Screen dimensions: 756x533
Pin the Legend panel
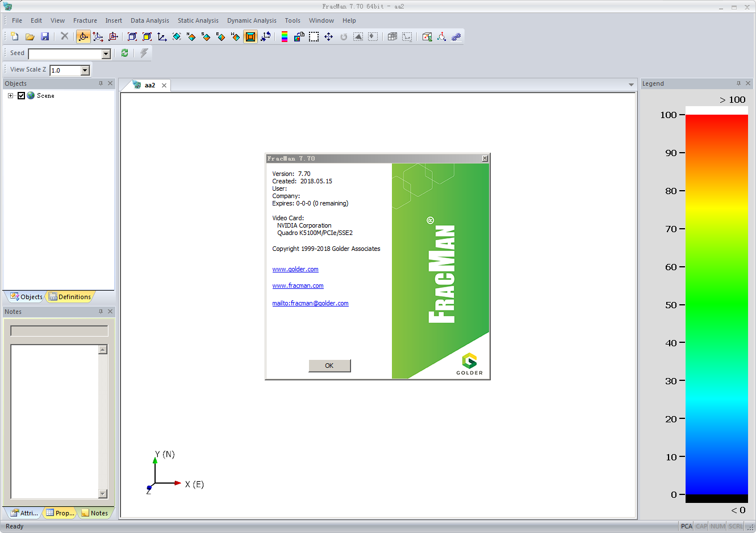click(738, 83)
